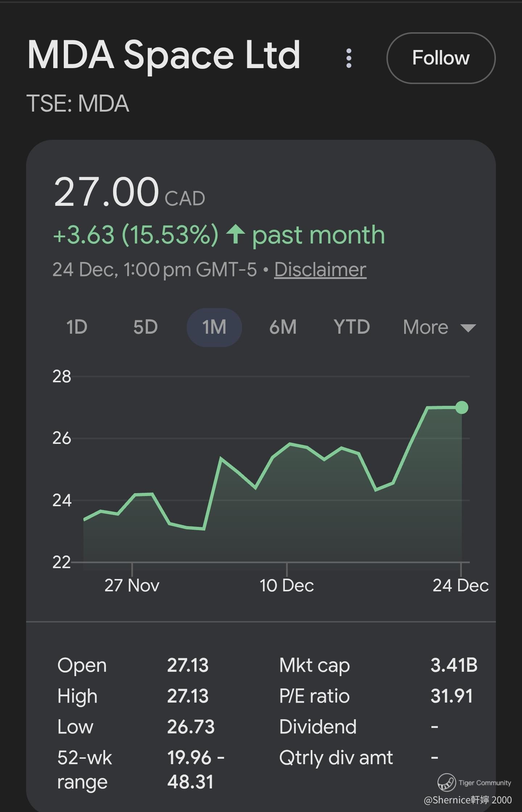
Task: Tap the 27.00 CAD price value
Action: pyautogui.click(x=107, y=192)
